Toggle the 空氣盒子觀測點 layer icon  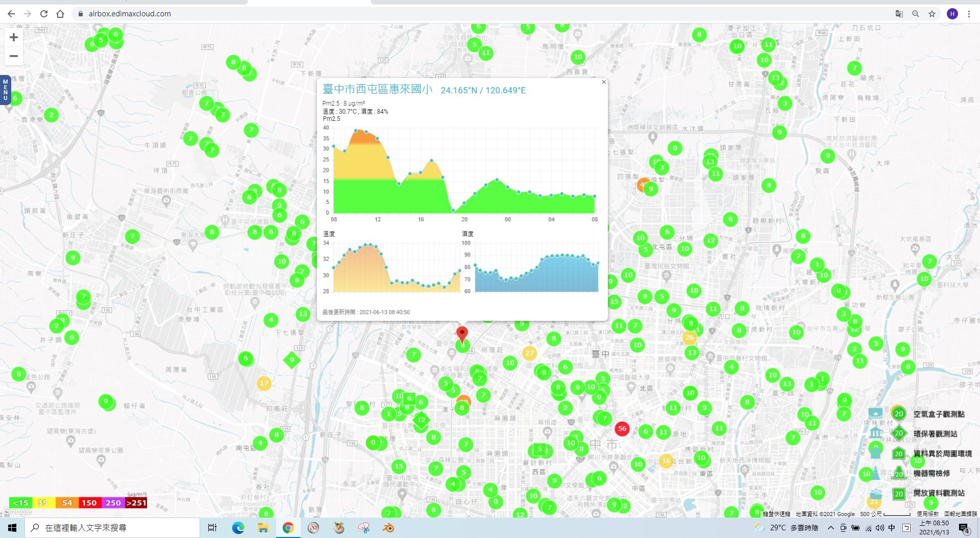click(x=898, y=414)
